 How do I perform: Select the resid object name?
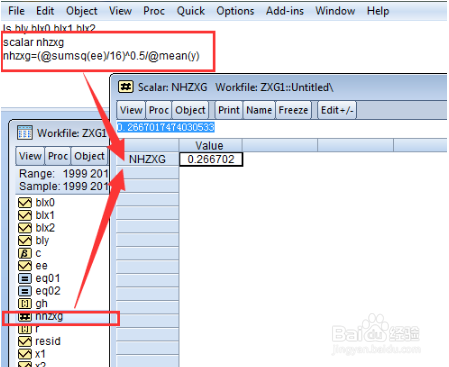[x=48, y=341]
